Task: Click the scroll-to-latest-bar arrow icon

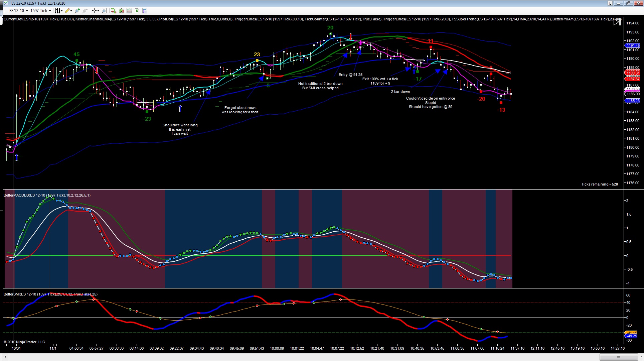Action: (x=617, y=22)
